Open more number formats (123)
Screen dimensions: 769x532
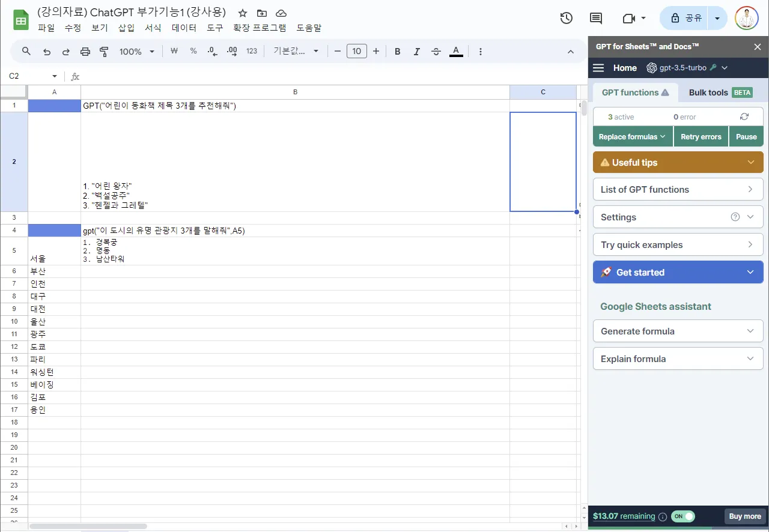coord(252,52)
